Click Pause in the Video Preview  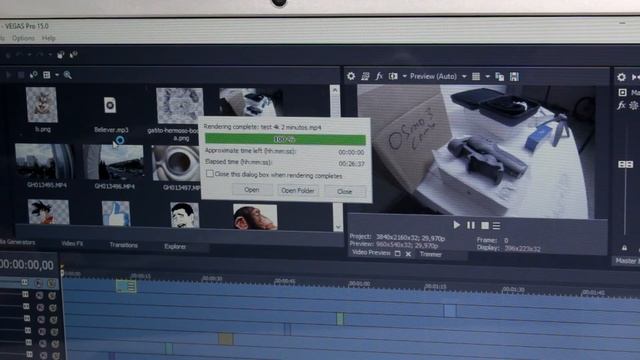(x=471, y=225)
